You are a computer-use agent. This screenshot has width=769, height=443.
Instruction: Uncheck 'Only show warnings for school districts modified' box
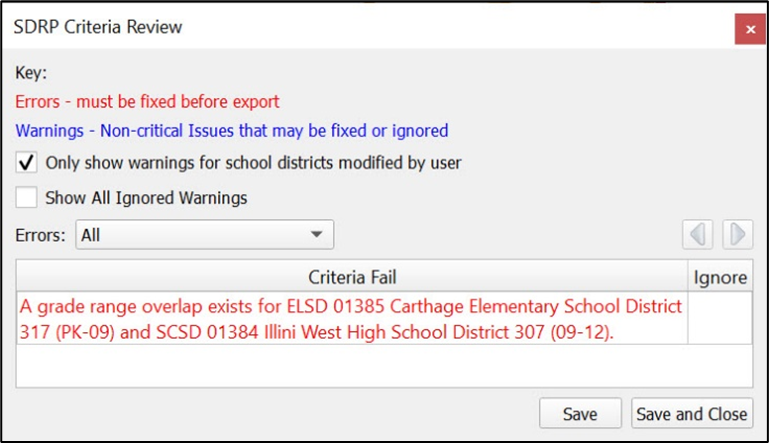(x=27, y=162)
